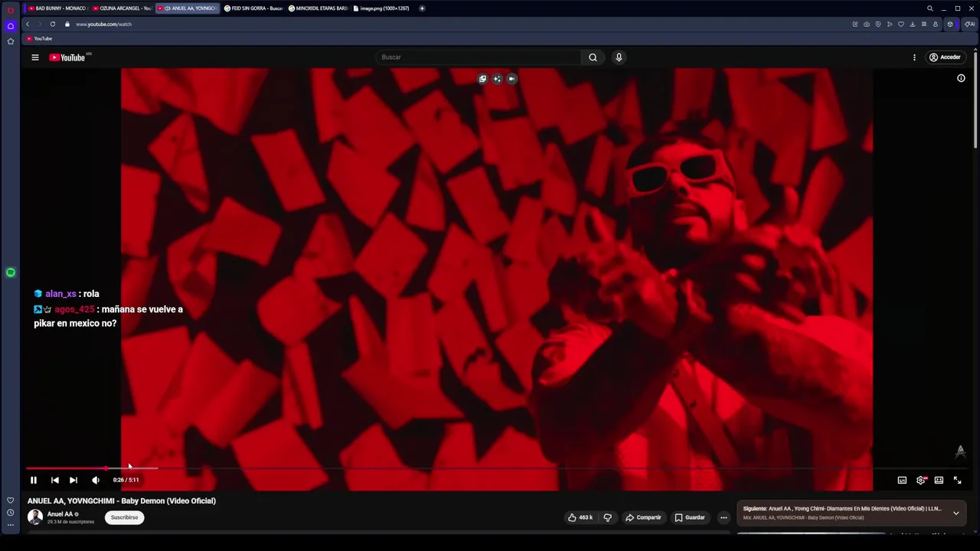Screen dimensions: 980x551
Task: Open sidebar history clock icon
Action: point(11,513)
